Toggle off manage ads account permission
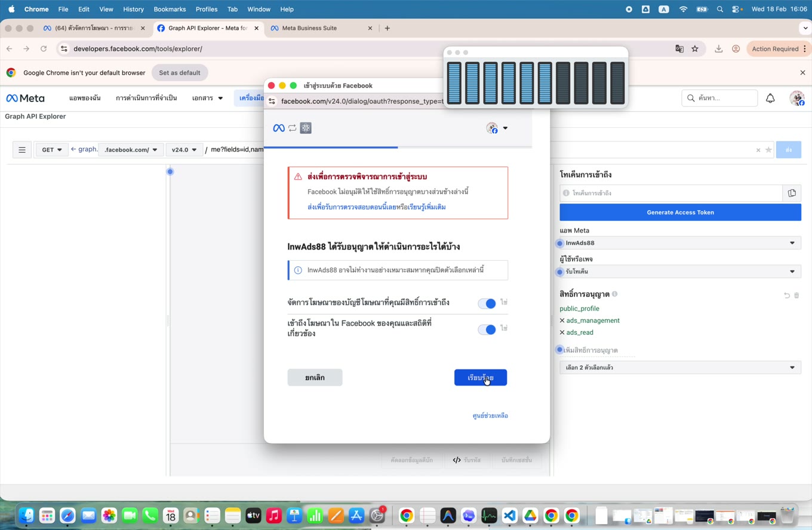812x530 pixels. click(487, 303)
